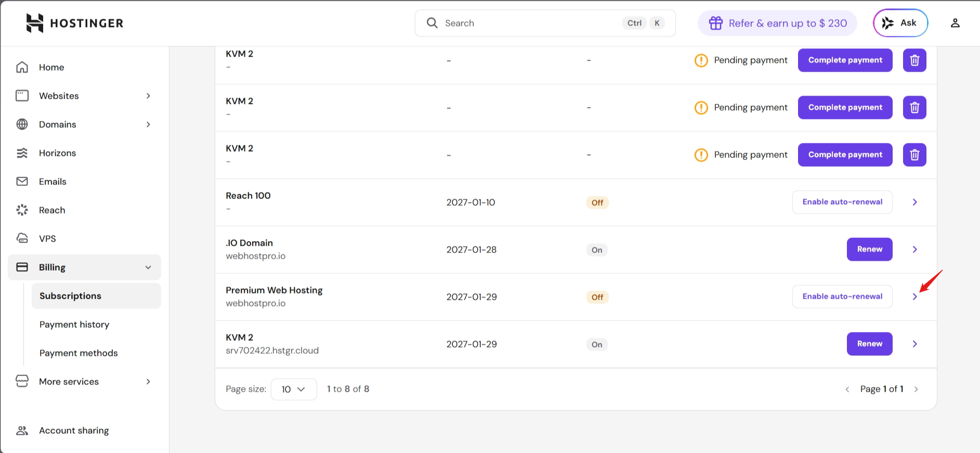Click srv702422.hstgr.cloud text
Screen dimensions: 980x453
click(272, 351)
